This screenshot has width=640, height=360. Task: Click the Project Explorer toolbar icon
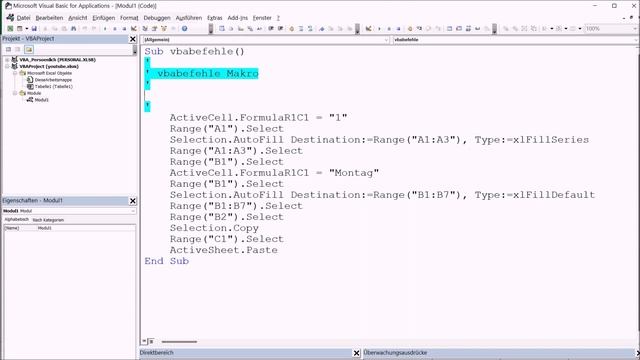(145, 29)
